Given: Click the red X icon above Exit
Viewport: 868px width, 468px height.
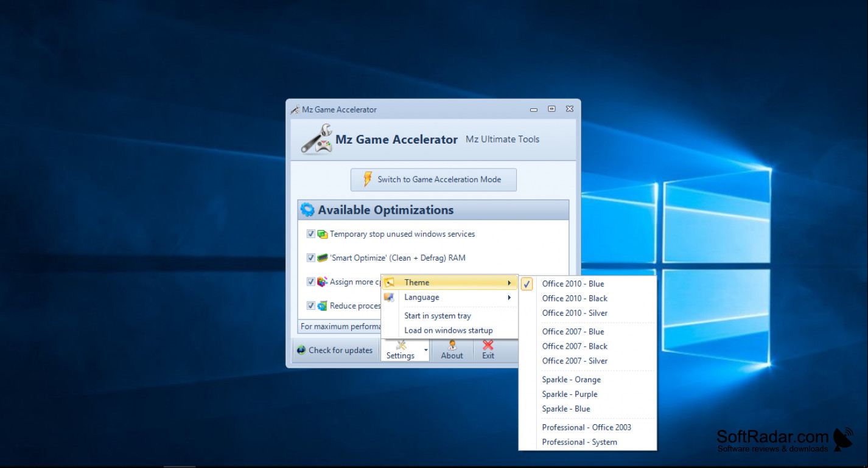Looking at the screenshot, I should (488, 345).
